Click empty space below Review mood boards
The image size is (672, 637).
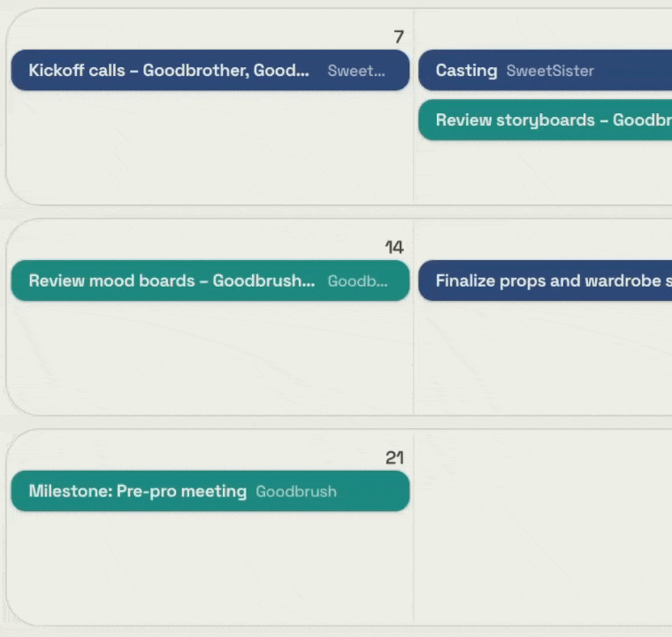pyautogui.click(x=210, y=356)
